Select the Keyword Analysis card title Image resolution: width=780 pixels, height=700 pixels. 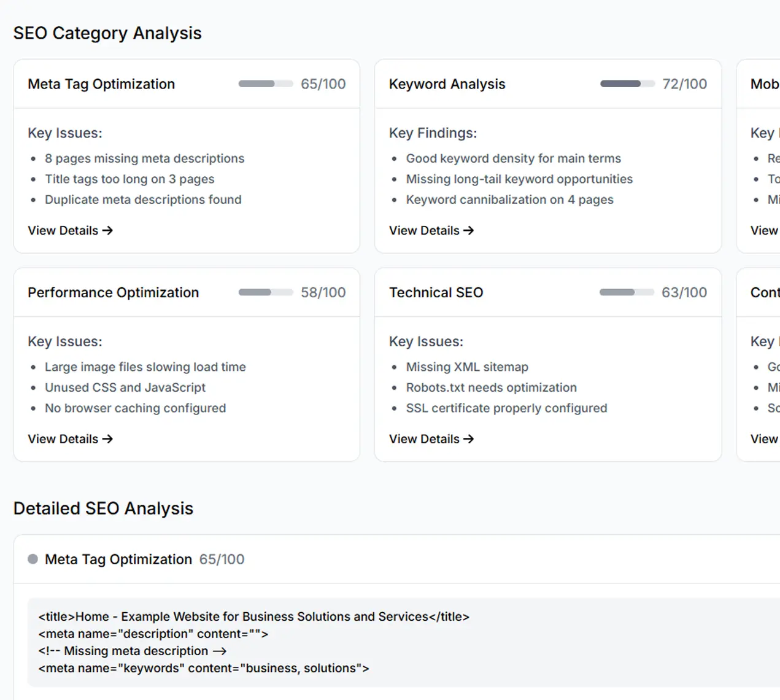(x=447, y=84)
